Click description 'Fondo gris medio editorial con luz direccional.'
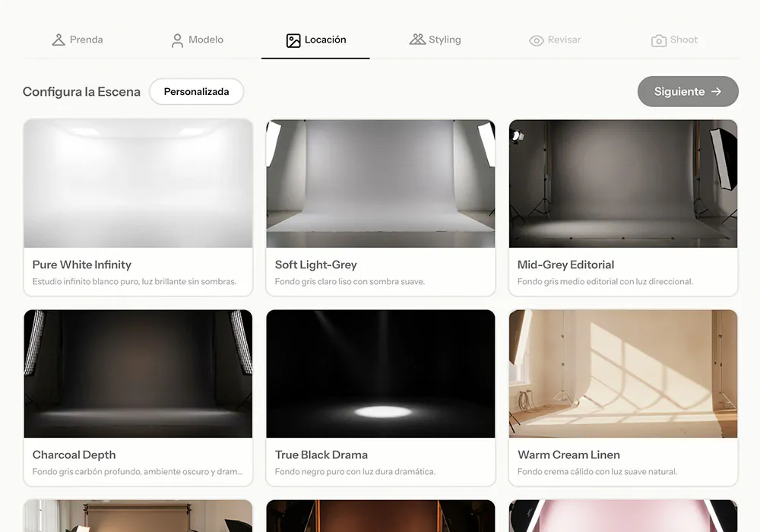Viewport: 760px width, 532px height. (x=605, y=281)
